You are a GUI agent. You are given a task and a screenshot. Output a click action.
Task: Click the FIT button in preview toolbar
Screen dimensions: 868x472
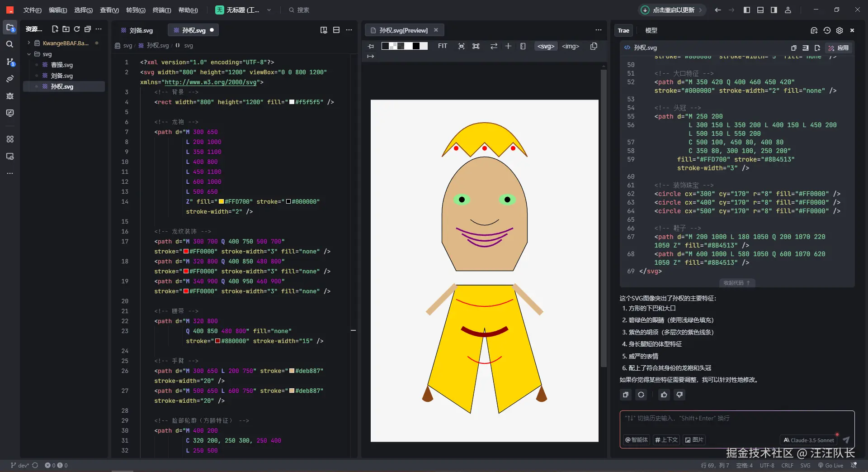(442, 46)
